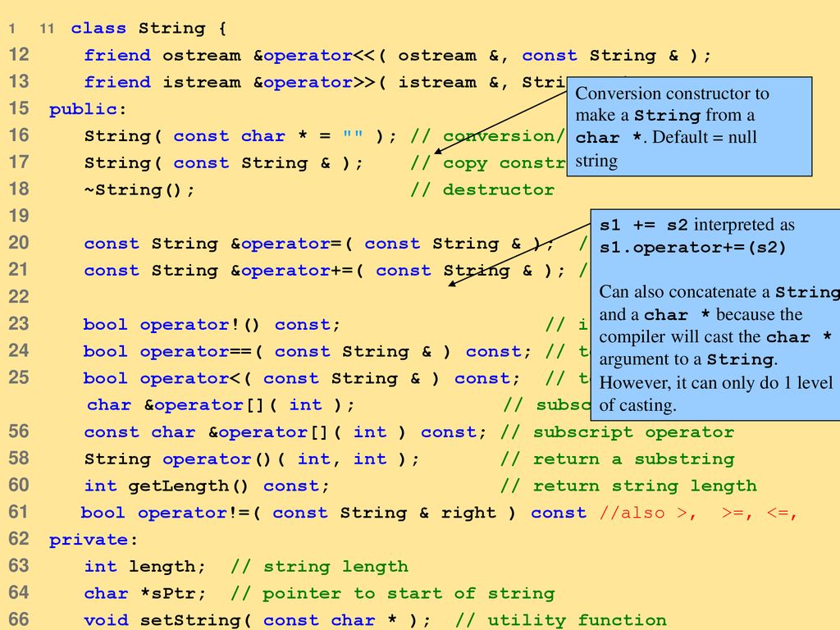Select the friend istream &operator>> declaration
The height and width of the screenshot is (630, 840).
click(x=325, y=83)
